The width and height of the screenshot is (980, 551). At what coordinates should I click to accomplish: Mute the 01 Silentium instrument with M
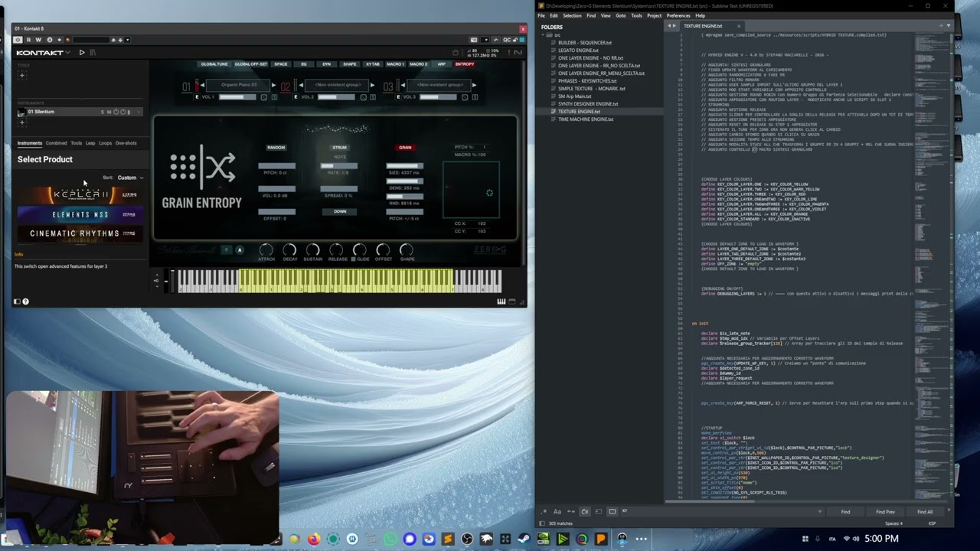pos(109,112)
